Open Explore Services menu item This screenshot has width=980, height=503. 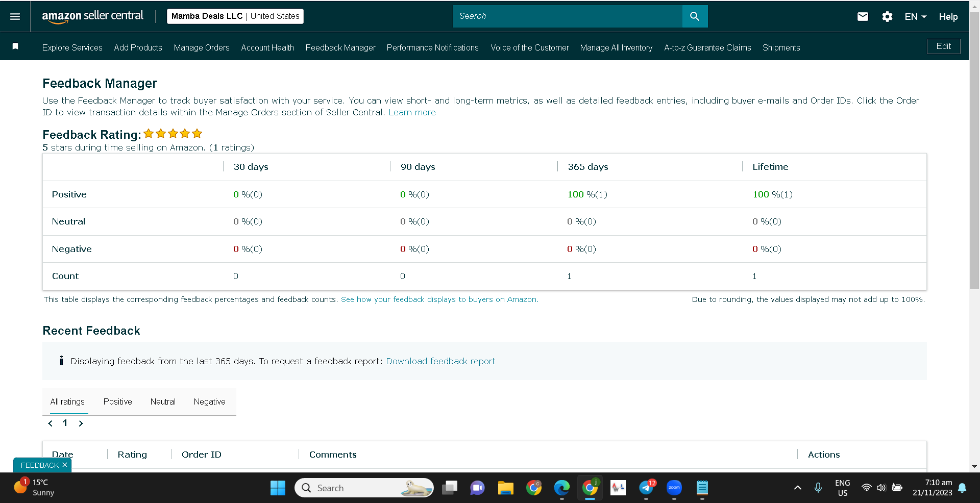coord(72,47)
